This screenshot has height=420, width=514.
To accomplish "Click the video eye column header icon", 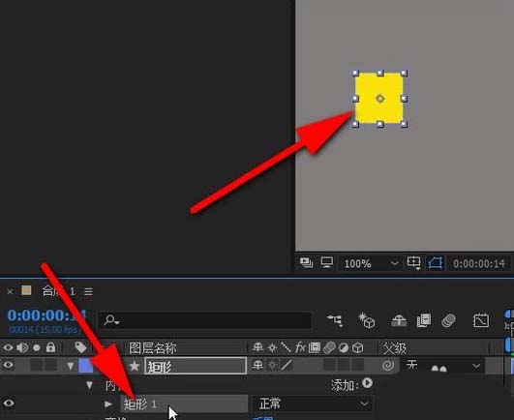I will 8,347.
